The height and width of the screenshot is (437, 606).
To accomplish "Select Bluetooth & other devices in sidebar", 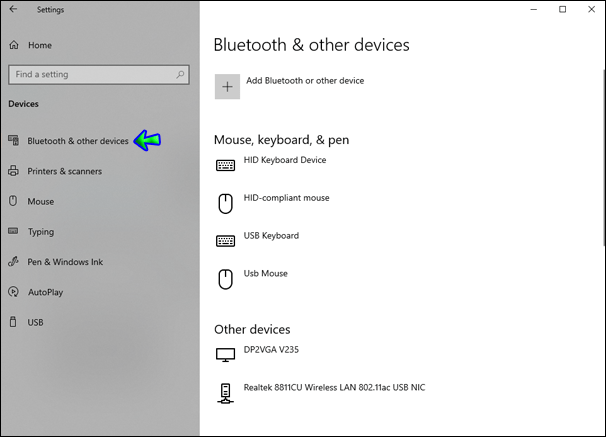I will tap(78, 141).
